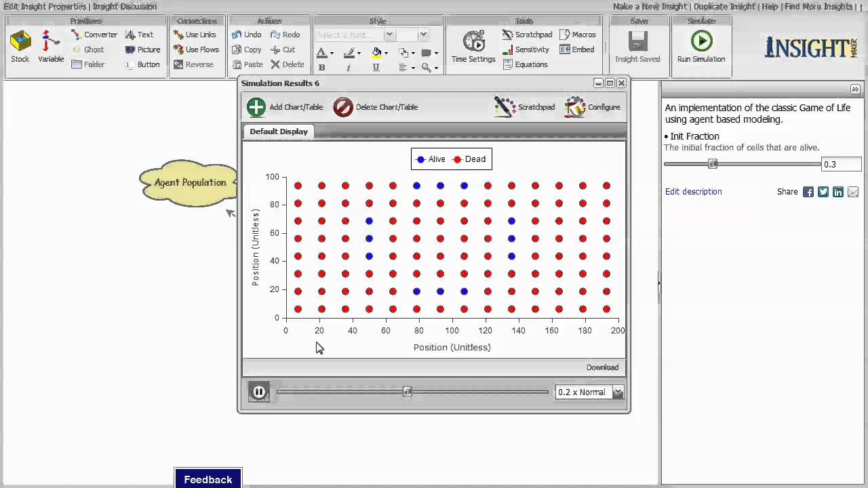868x488 pixels.
Task: Click Delete in the Actions group
Action: 287,64
